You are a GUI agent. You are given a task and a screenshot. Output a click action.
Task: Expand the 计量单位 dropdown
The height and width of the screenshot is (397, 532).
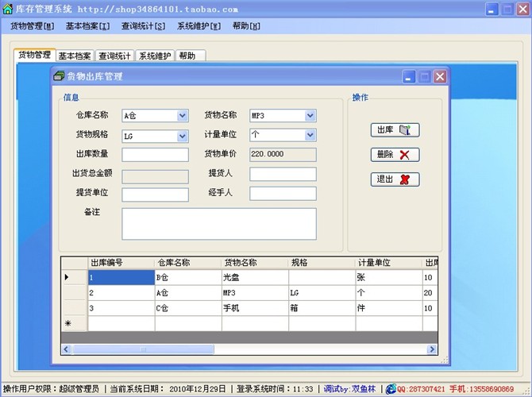(310, 135)
